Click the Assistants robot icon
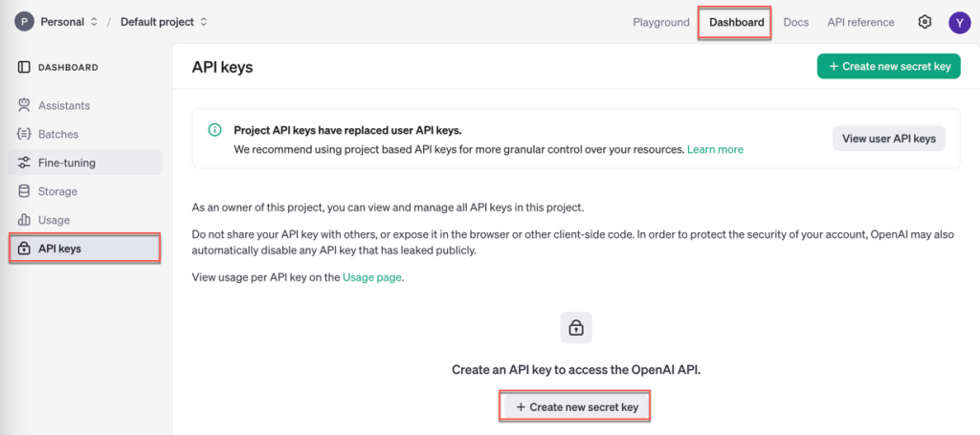This screenshot has width=980, height=435. (x=24, y=105)
